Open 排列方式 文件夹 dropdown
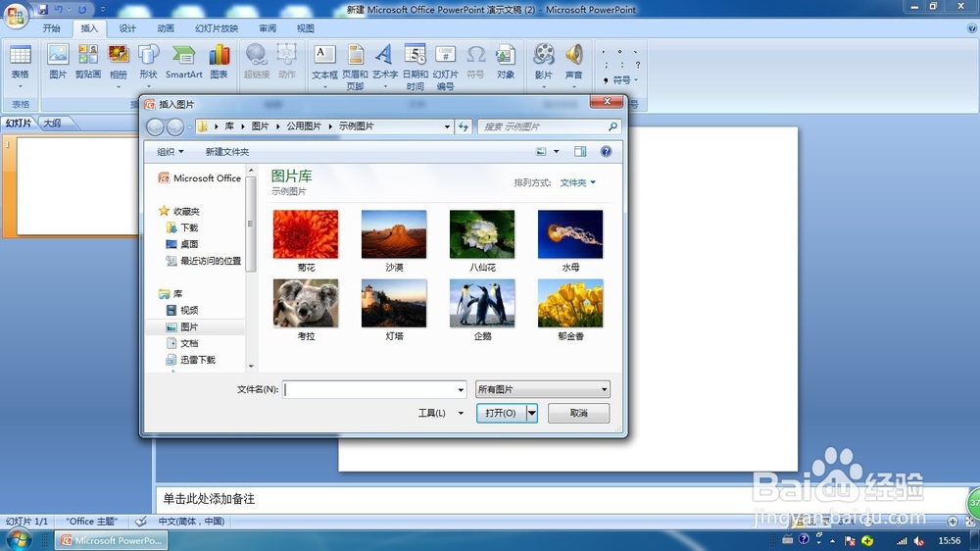The width and height of the screenshot is (980, 551). pyautogui.click(x=577, y=182)
